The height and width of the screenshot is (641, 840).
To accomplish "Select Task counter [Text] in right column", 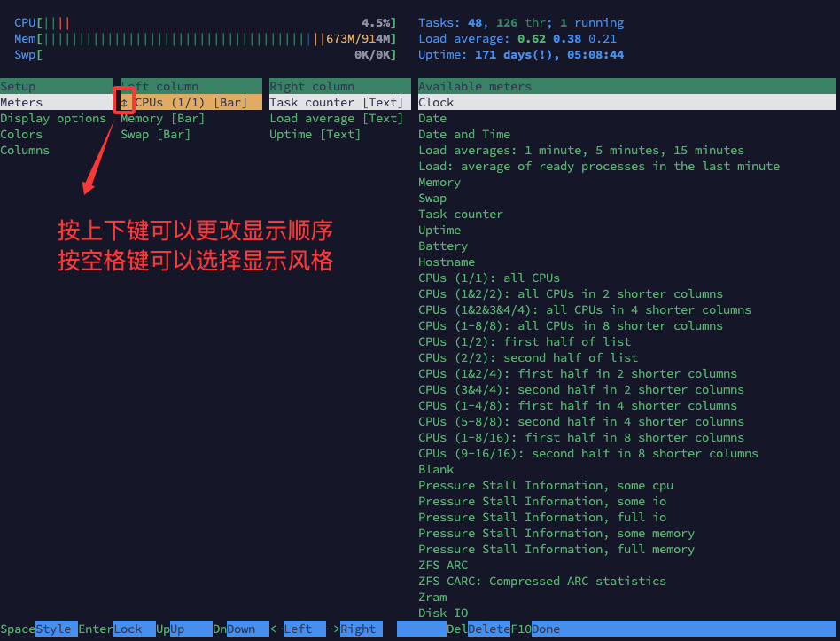I will [x=336, y=103].
